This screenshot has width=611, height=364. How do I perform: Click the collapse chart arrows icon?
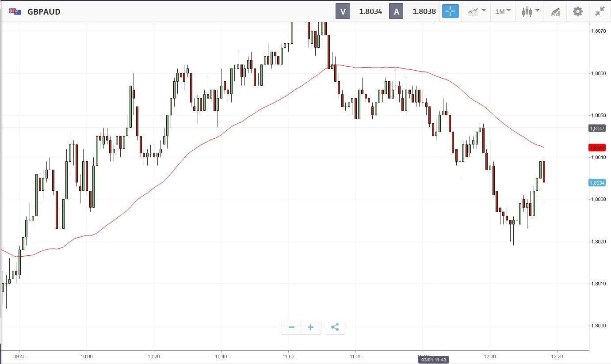(x=600, y=11)
